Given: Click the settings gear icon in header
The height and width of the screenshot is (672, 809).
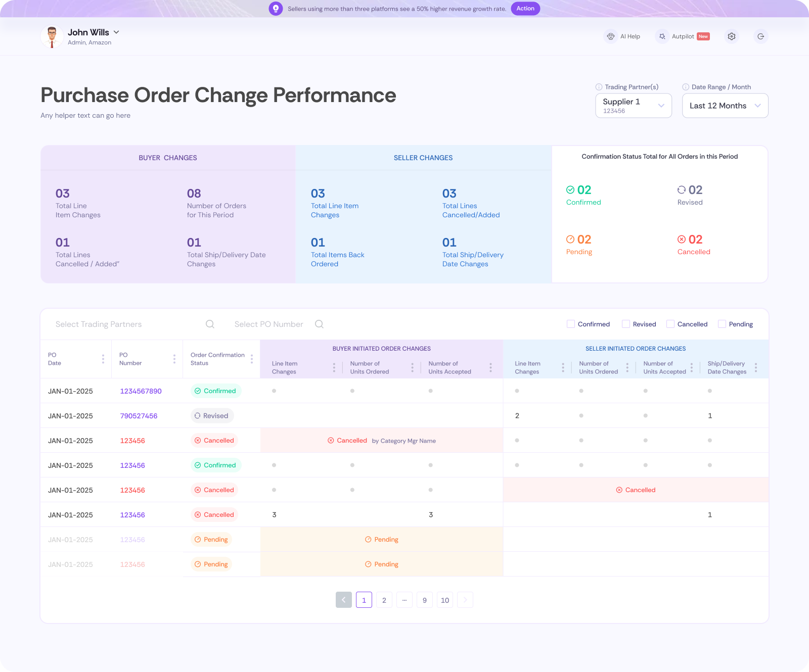Looking at the screenshot, I should [x=731, y=36].
